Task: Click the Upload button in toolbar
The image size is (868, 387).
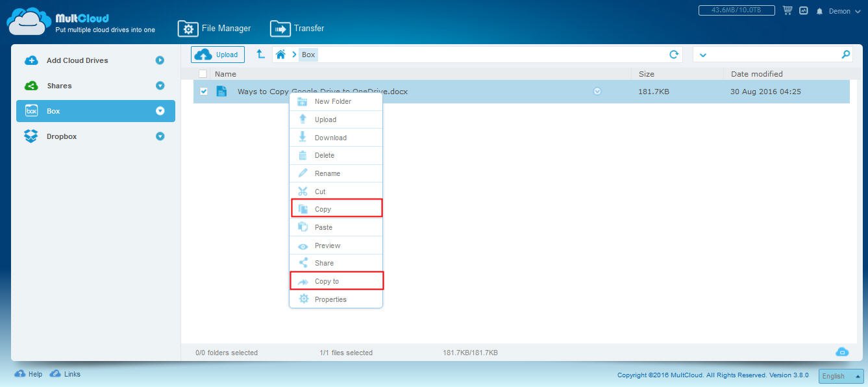Action: click(x=217, y=55)
